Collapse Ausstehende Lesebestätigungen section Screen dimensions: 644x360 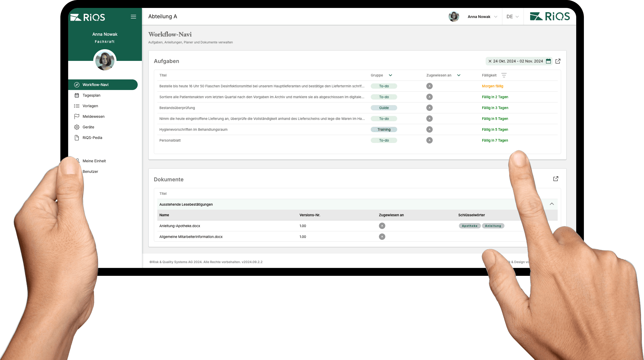tap(552, 204)
